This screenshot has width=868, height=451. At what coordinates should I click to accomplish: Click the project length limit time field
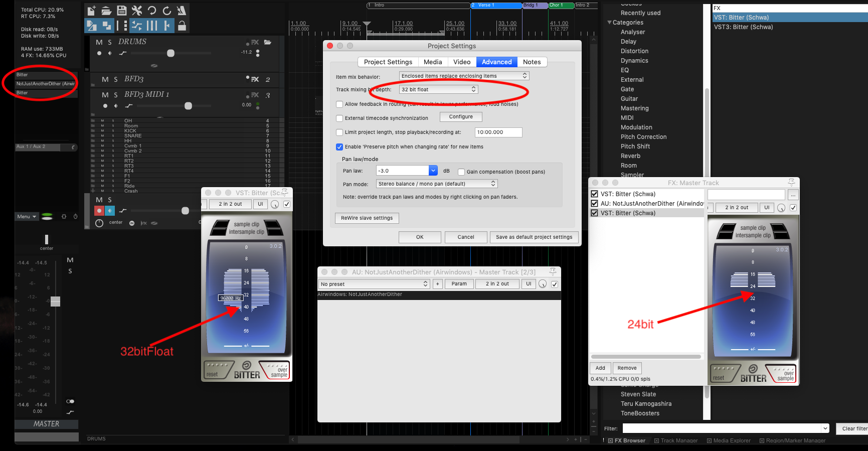(x=498, y=132)
